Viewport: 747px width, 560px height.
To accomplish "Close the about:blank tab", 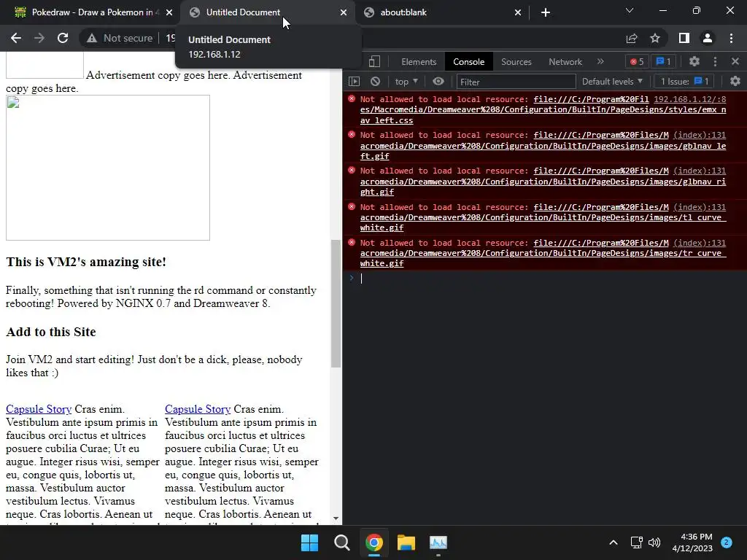I will coord(518,12).
